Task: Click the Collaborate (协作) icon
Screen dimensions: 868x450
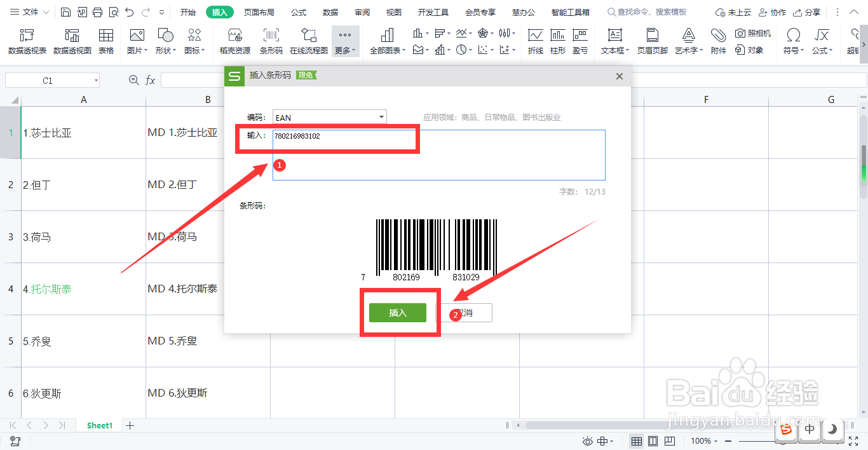Action: [771, 12]
